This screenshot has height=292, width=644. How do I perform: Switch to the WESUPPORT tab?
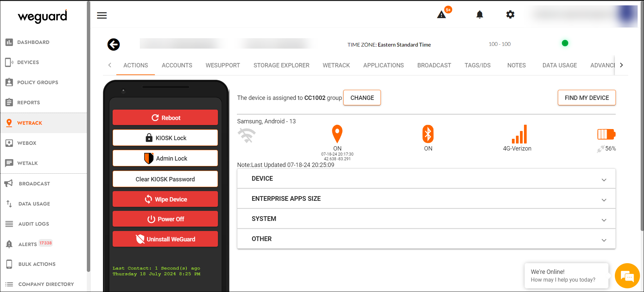[223, 65]
